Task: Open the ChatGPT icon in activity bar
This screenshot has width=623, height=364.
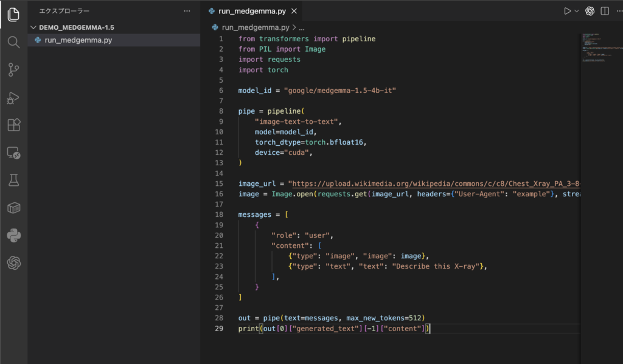Action: [x=13, y=263]
